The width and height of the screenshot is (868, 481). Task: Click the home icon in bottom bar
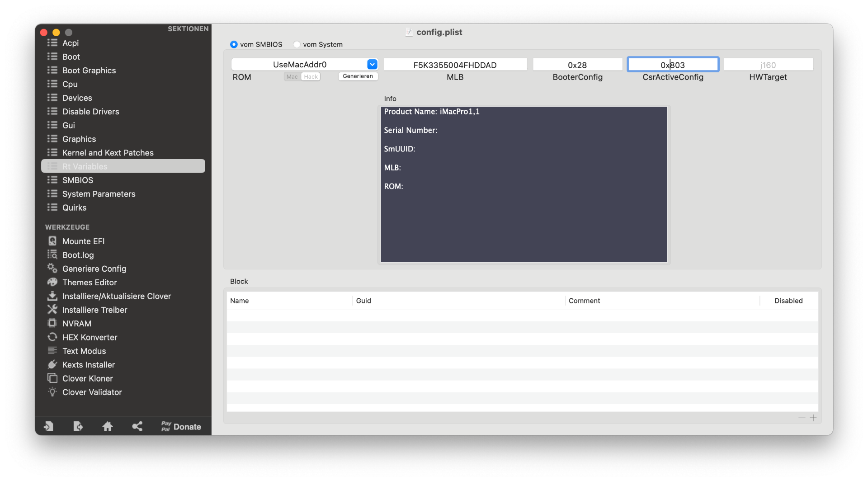pos(108,426)
